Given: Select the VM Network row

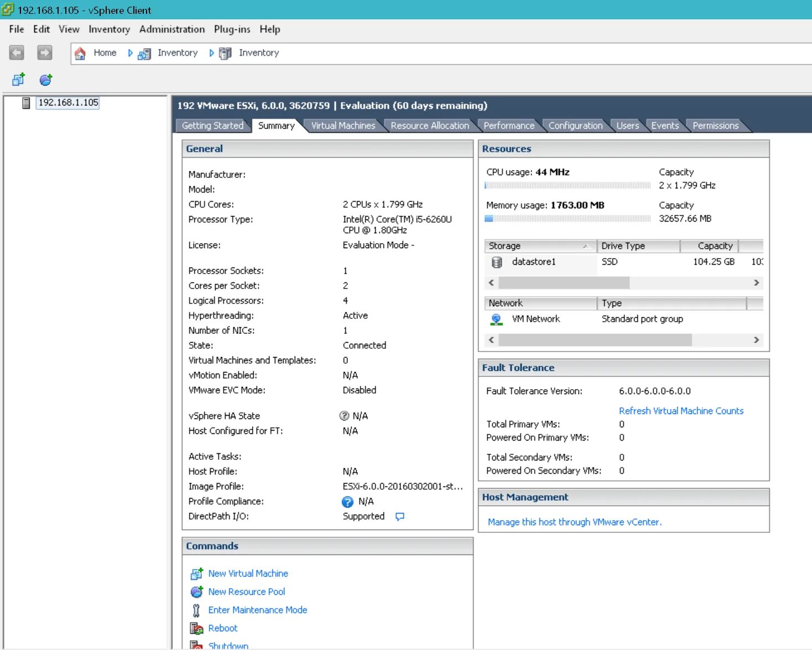Looking at the screenshot, I should click(624, 319).
